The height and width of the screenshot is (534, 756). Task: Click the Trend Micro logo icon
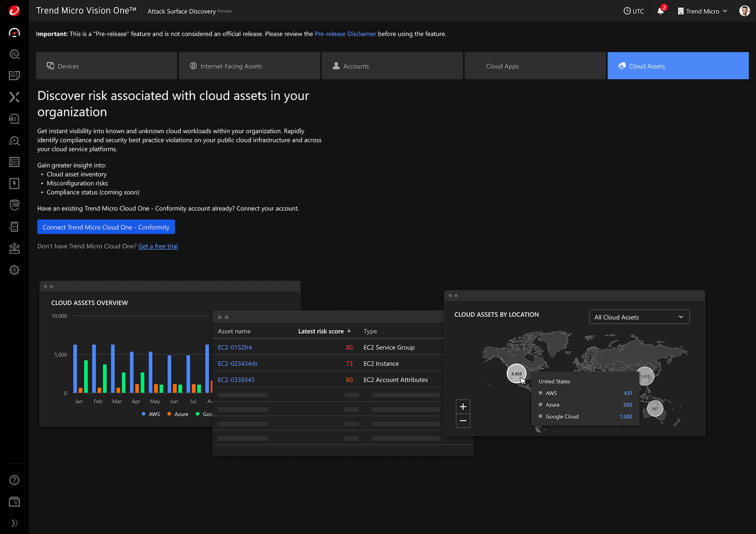(14, 11)
